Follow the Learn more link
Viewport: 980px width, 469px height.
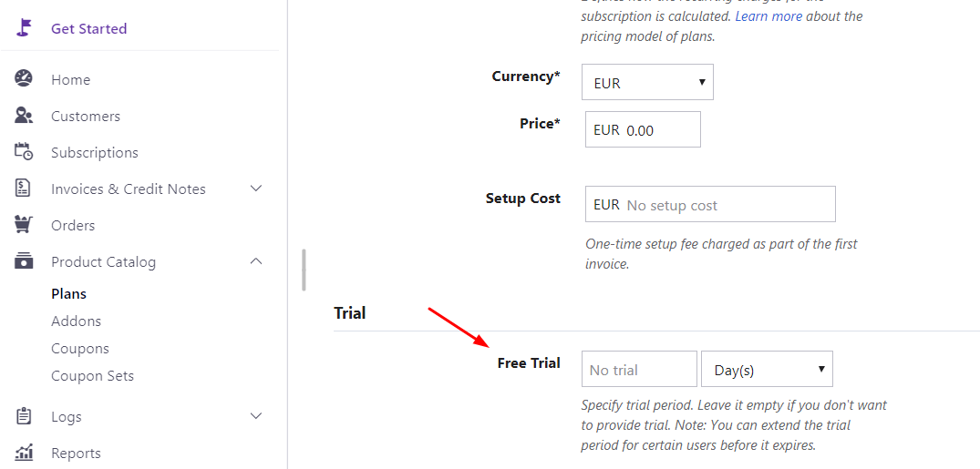769,16
